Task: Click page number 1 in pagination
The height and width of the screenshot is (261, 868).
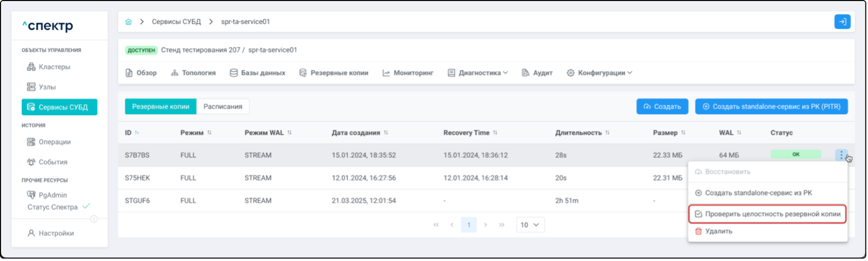Action: click(x=468, y=225)
